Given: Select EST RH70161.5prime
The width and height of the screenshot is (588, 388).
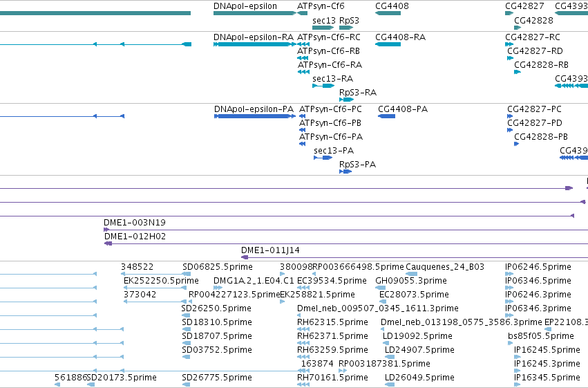Looking at the screenshot, I should point(303,385).
